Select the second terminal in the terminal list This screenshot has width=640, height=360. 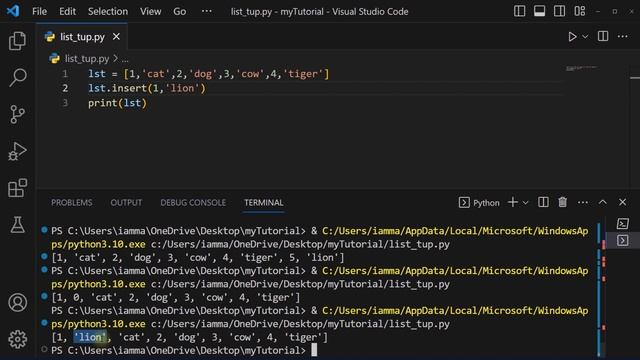pyautogui.click(x=623, y=240)
